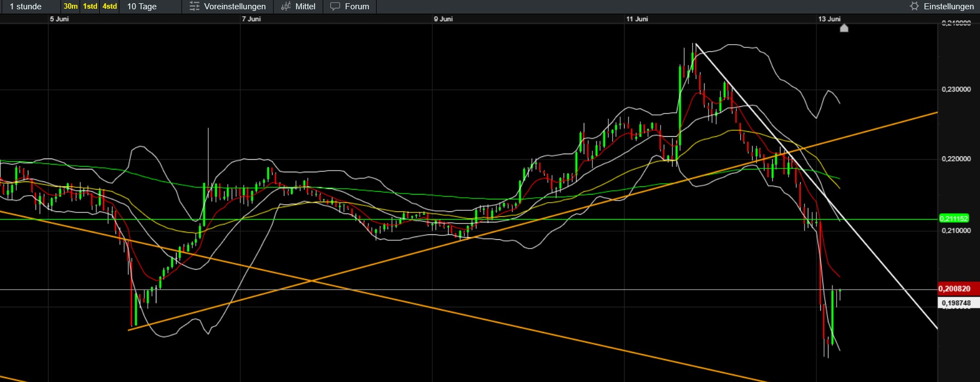
Task: Click the white 0,198748 price tag
Action: point(958,303)
